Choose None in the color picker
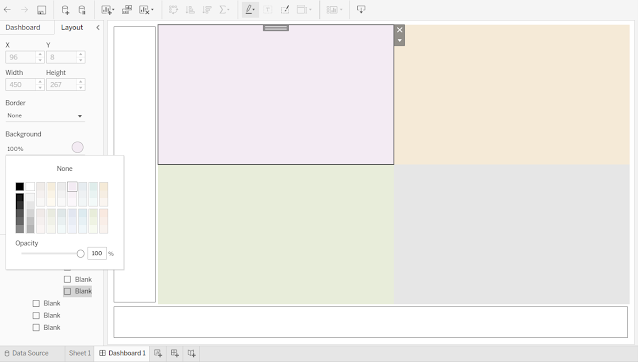The image size is (639, 362). coord(64,168)
